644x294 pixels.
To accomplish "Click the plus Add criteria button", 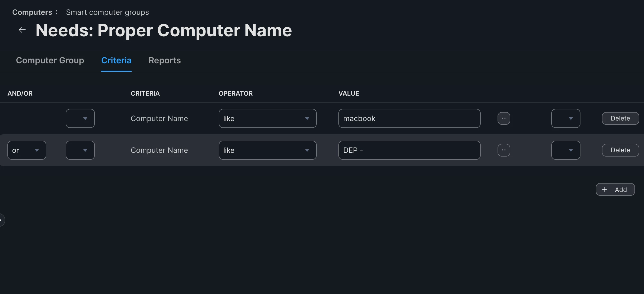I will [x=615, y=190].
